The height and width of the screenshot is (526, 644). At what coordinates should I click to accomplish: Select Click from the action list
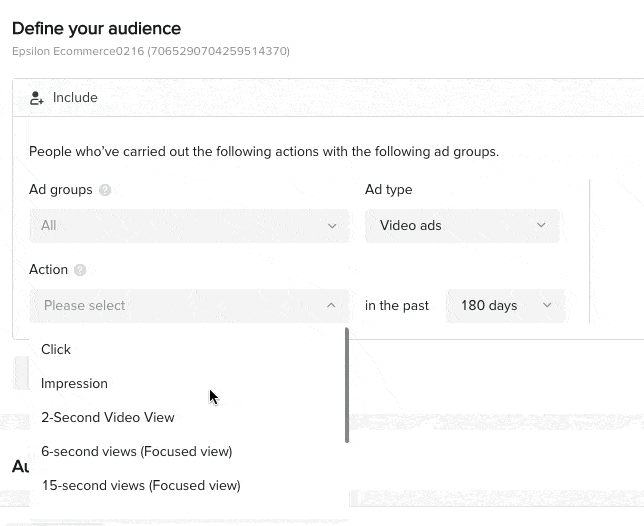[x=56, y=349]
